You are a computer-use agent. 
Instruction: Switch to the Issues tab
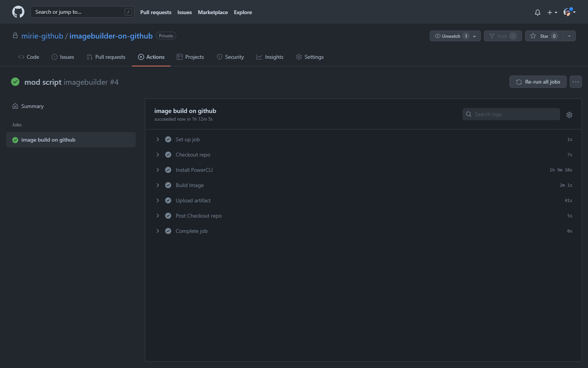tap(63, 57)
